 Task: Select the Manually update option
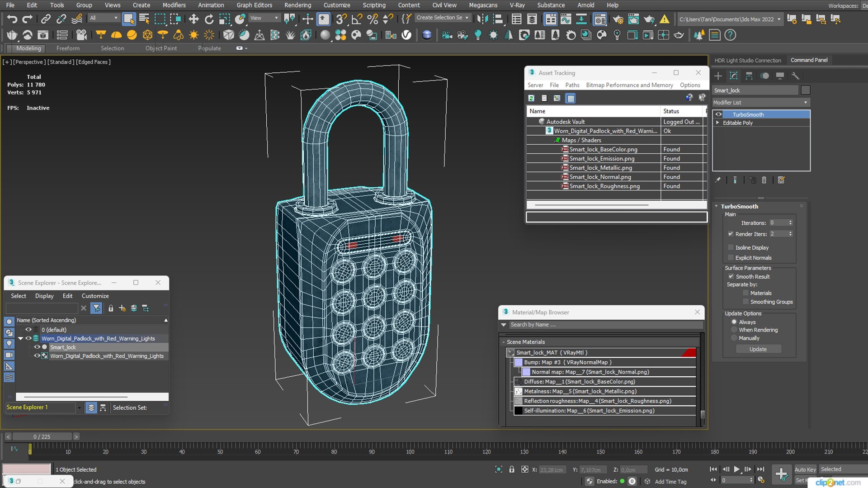tap(734, 338)
